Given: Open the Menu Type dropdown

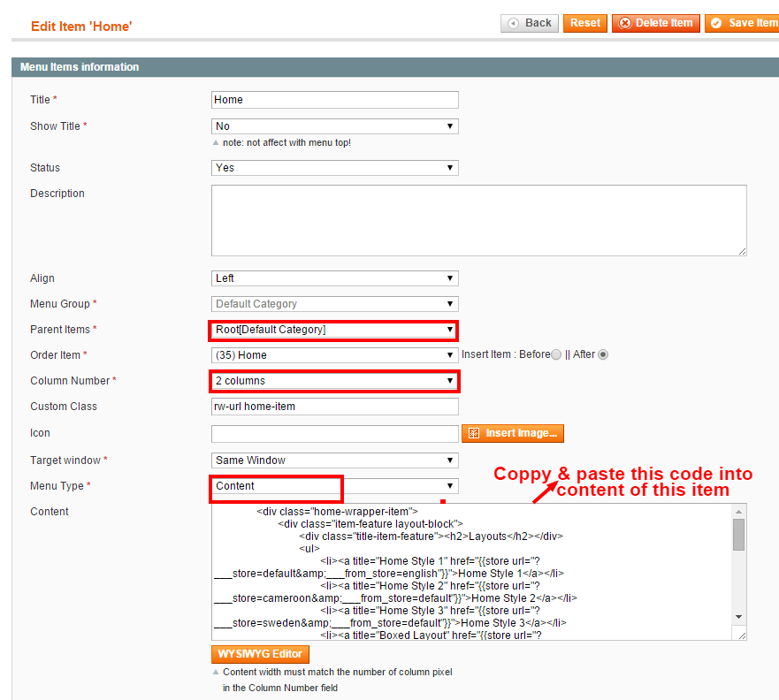Looking at the screenshot, I should point(334,486).
